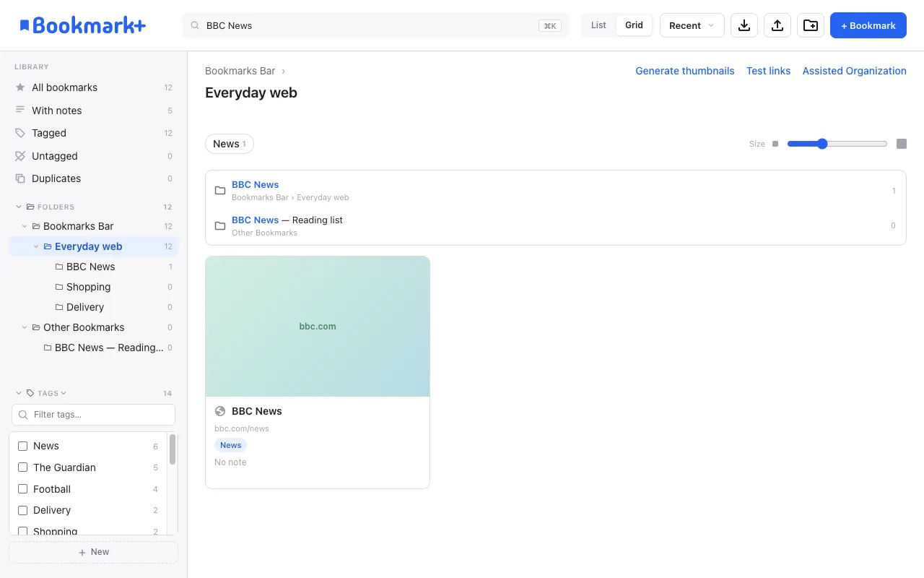Click Generate thumbnails link
This screenshot has height=578, width=924.
click(x=684, y=71)
